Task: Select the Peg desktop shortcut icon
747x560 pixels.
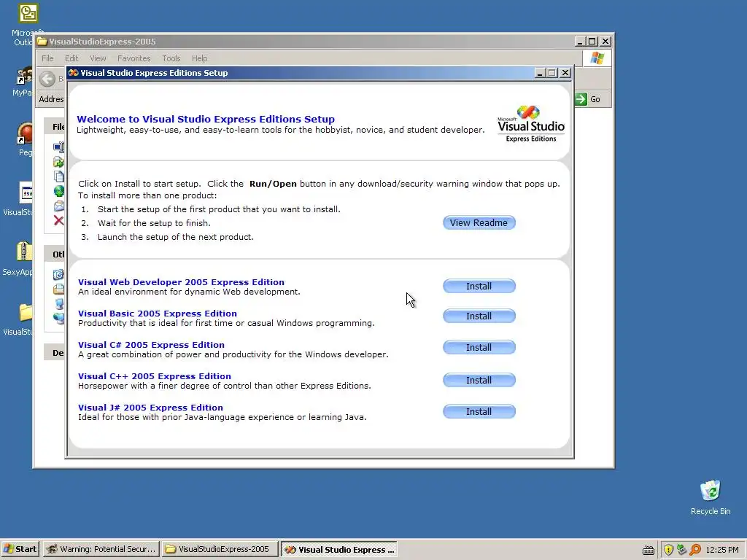Action: coord(25,133)
